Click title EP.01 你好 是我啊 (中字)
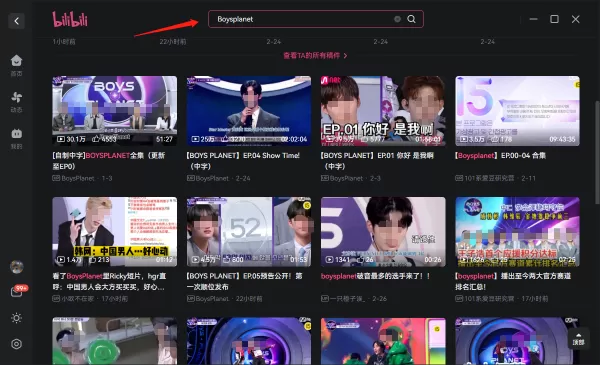600x365 pixels. tap(377, 161)
